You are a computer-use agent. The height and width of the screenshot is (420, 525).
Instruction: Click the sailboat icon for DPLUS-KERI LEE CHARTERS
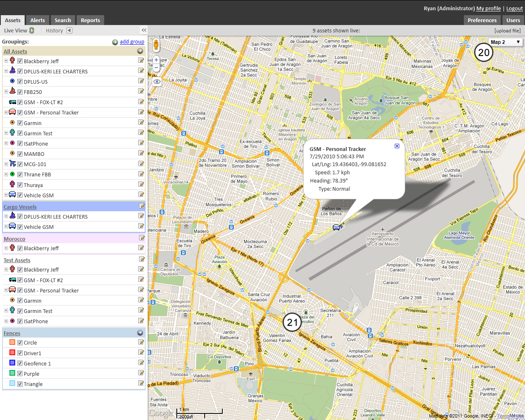[x=12, y=71]
